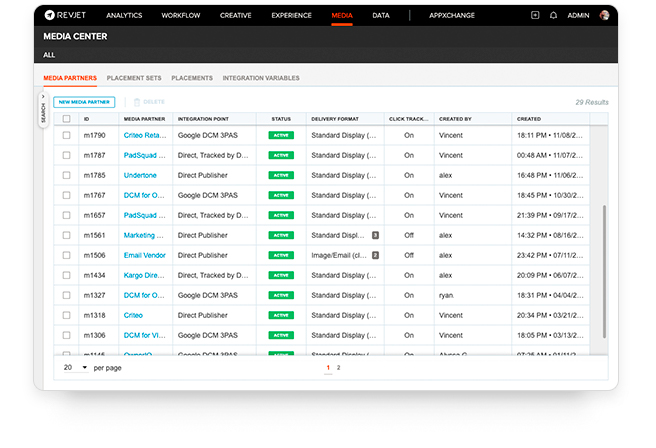Click 'Image/Email' delivery format cell
656x448 pixels.
pyautogui.click(x=339, y=255)
